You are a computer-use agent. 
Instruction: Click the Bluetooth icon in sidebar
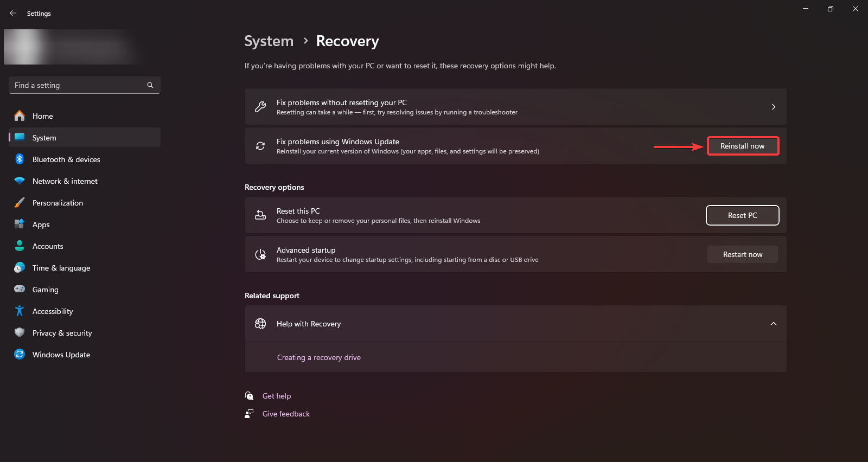[20, 159]
